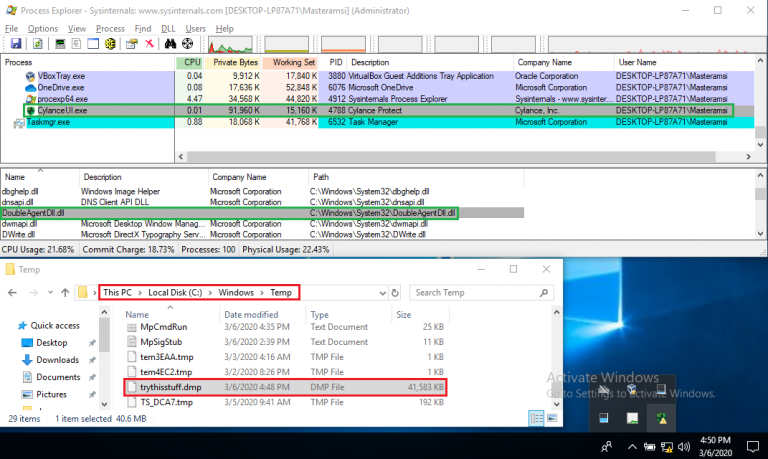Click the Find binoculars toolbar icon

pos(171,44)
